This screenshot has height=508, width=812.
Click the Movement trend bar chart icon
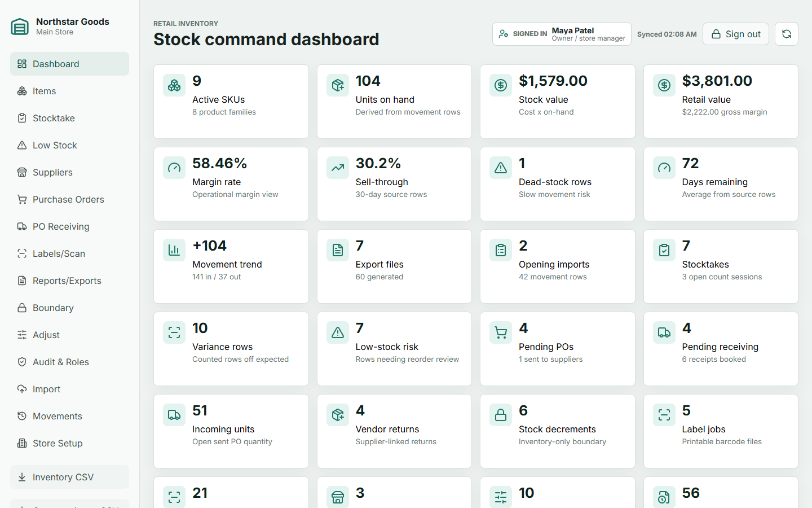(x=174, y=250)
